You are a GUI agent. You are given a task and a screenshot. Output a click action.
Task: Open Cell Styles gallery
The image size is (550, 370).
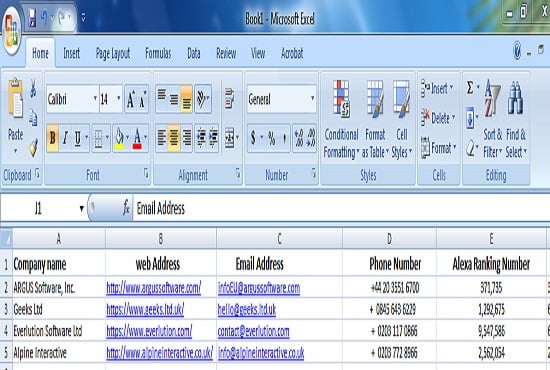[402, 119]
